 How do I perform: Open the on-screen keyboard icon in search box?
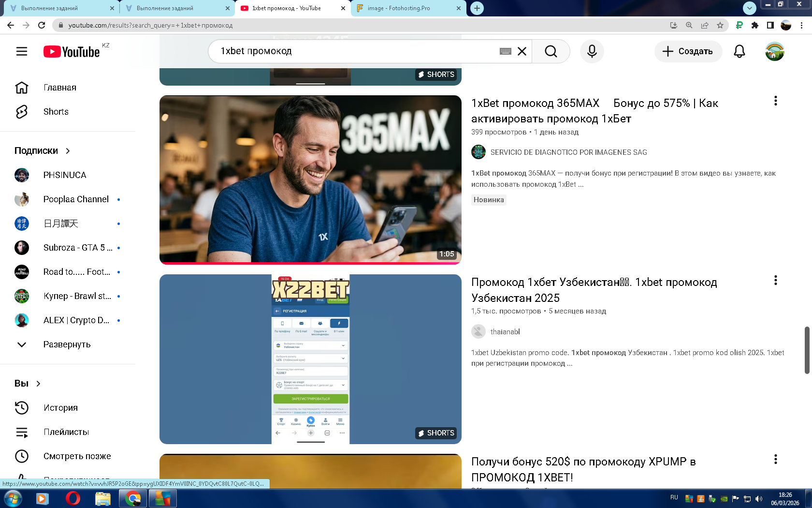pyautogui.click(x=505, y=51)
